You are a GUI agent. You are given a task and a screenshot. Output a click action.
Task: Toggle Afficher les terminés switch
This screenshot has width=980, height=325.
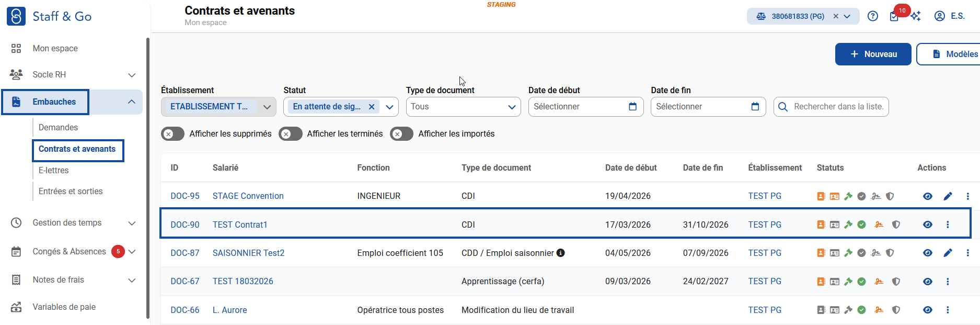point(290,134)
